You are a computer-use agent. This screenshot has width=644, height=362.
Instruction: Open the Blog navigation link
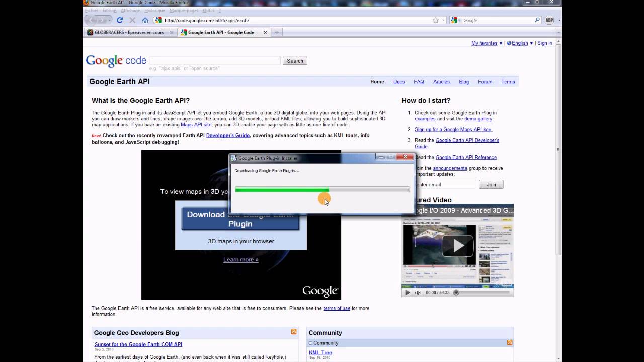tap(464, 82)
